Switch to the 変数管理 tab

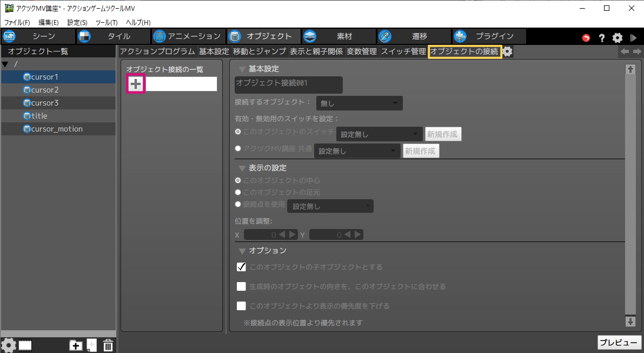click(361, 51)
